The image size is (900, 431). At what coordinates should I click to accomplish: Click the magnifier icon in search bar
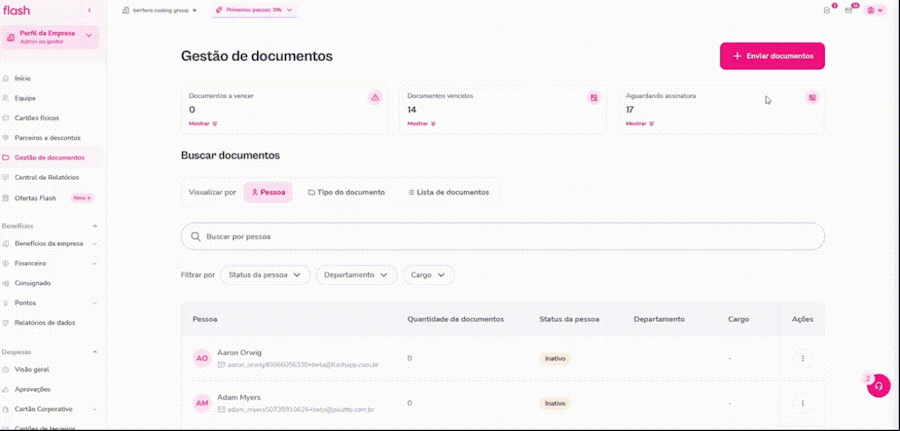click(x=196, y=236)
